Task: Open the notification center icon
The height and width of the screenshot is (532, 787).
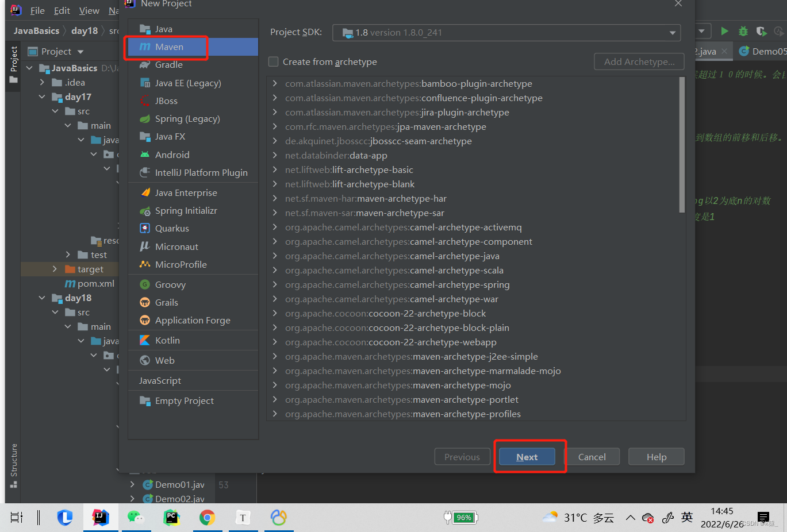Action: [763, 518]
